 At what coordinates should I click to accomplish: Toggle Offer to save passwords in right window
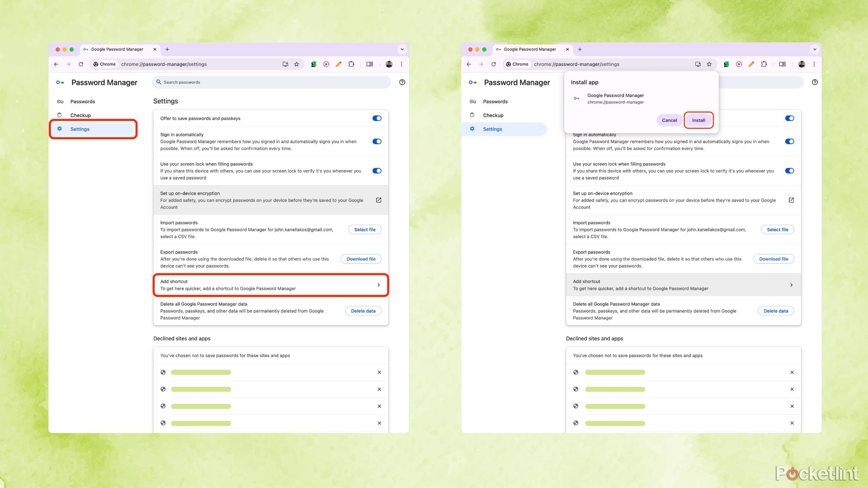point(789,118)
